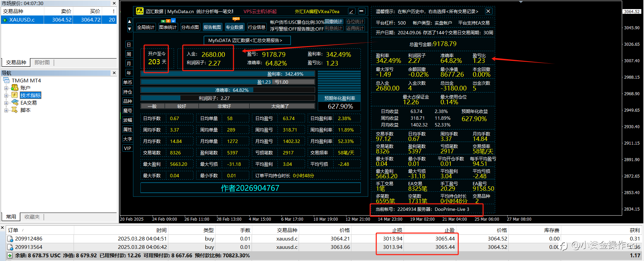644x261 pixels.
Task: Switch to the 交易品种 tab in Market Watch
Action: (16, 63)
